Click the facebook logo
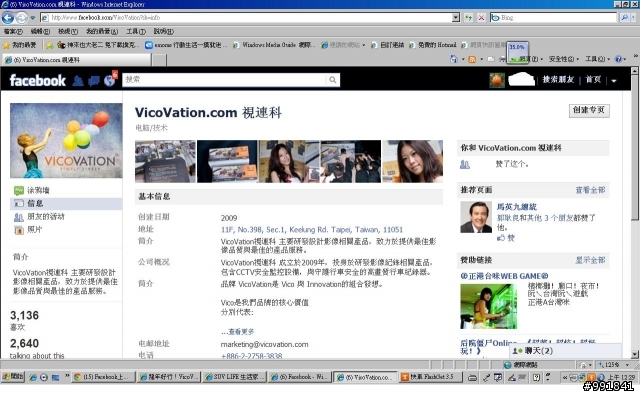 pyautogui.click(x=38, y=80)
